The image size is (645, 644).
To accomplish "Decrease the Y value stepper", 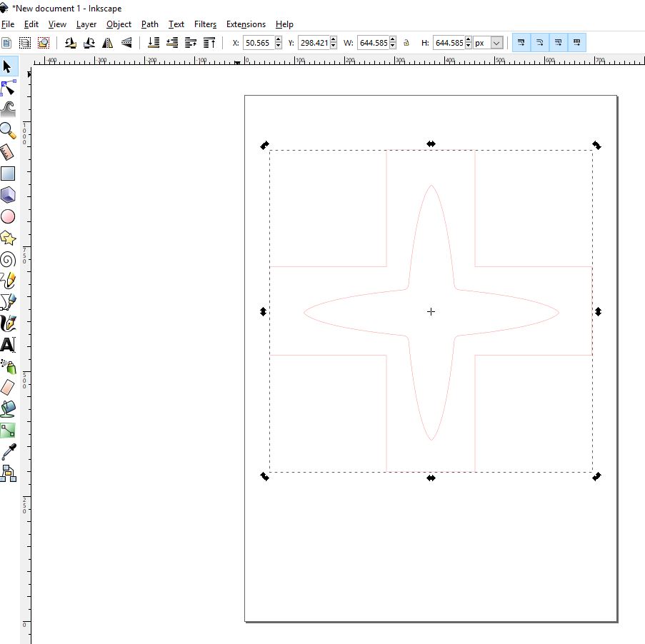I will pyautogui.click(x=334, y=46).
